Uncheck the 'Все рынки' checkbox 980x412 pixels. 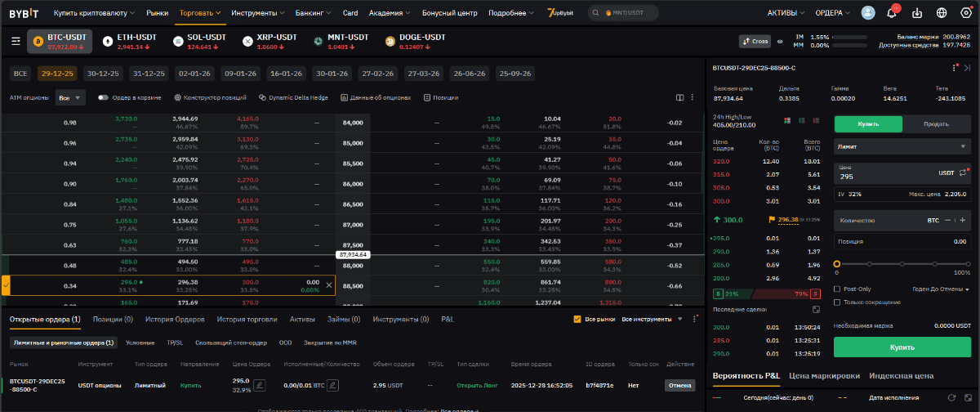(x=577, y=319)
